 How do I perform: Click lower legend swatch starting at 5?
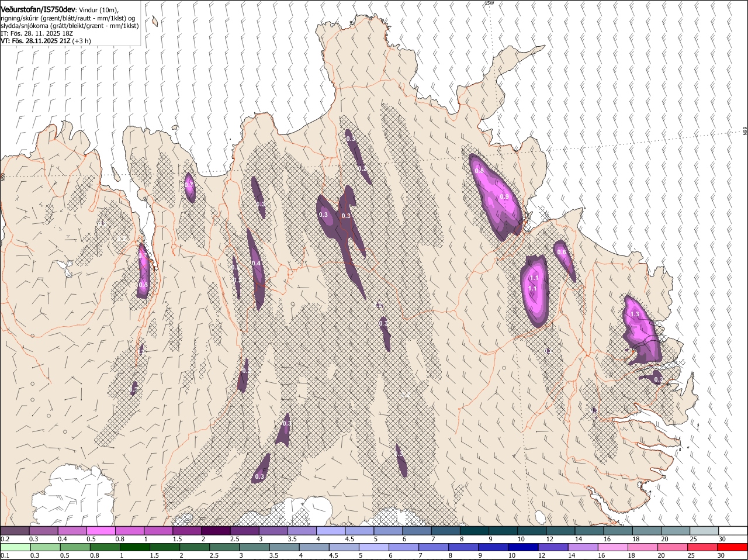click(374, 547)
